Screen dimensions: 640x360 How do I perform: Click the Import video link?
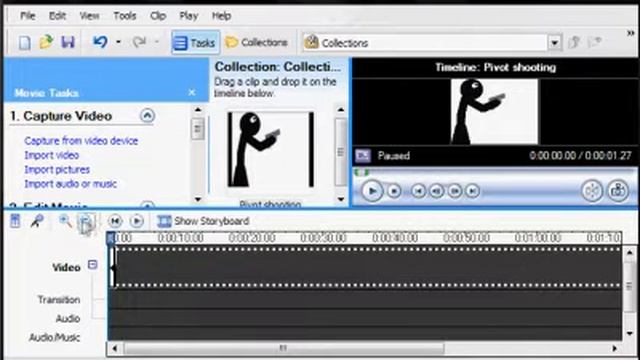coord(52,155)
